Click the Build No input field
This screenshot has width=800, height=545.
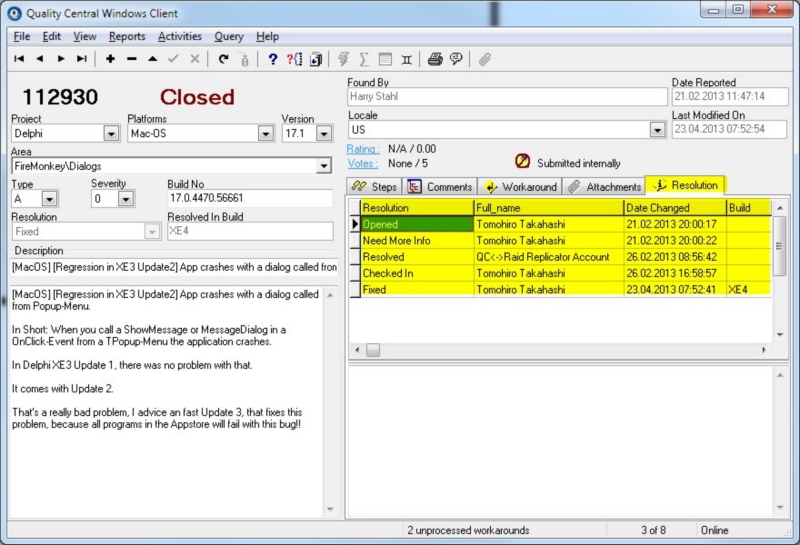click(250, 199)
